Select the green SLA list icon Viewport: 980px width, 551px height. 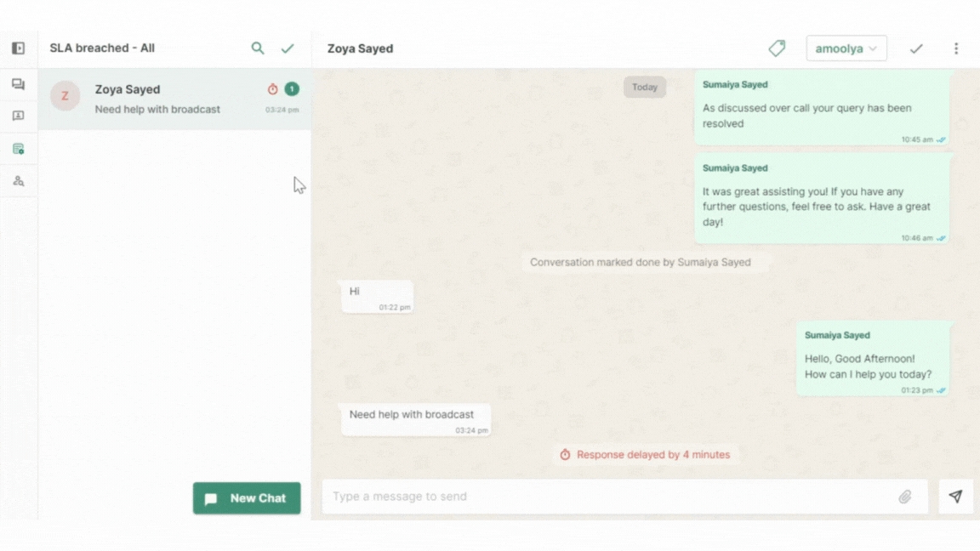18,149
